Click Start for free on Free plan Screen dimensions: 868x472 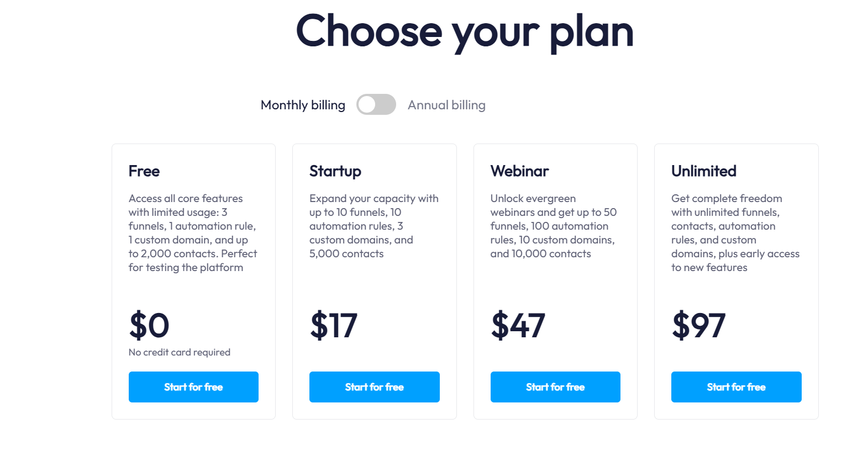[x=193, y=387]
